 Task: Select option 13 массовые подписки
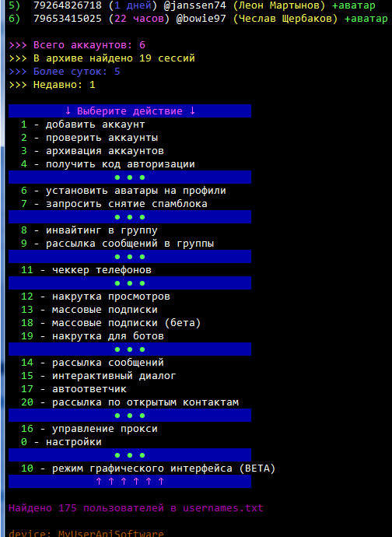point(89,310)
